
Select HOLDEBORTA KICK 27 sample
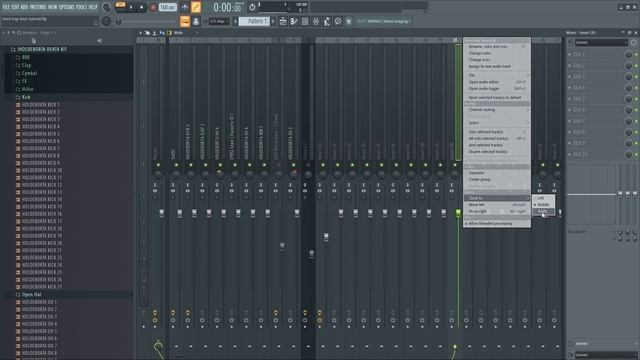[x=39, y=287]
